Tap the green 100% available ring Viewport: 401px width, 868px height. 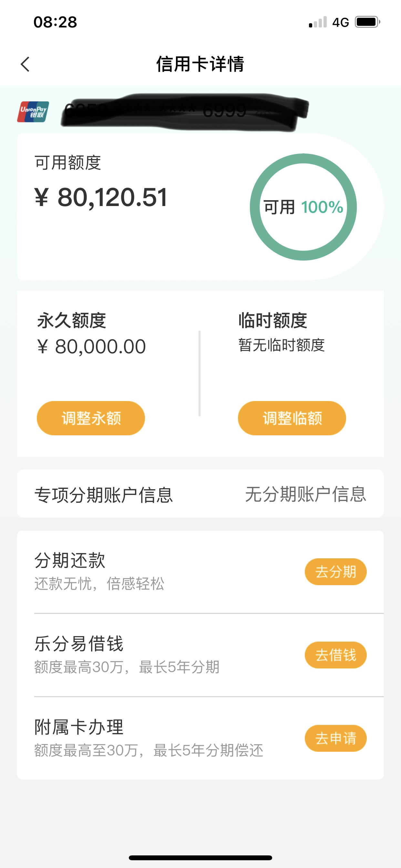click(x=303, y=207)
